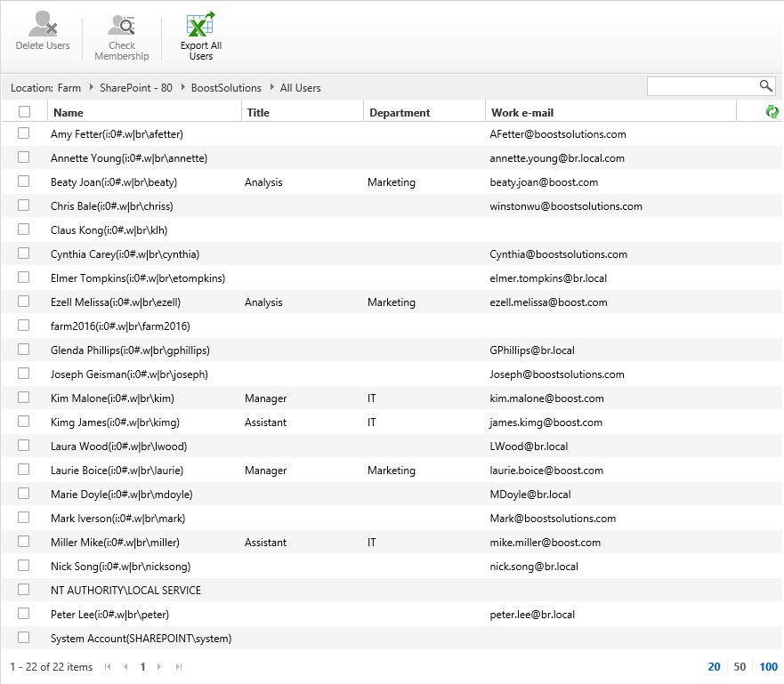Viewport: 784px width, 684px height.
Task: Go to the next page arrow
Action: click(159, 666)
